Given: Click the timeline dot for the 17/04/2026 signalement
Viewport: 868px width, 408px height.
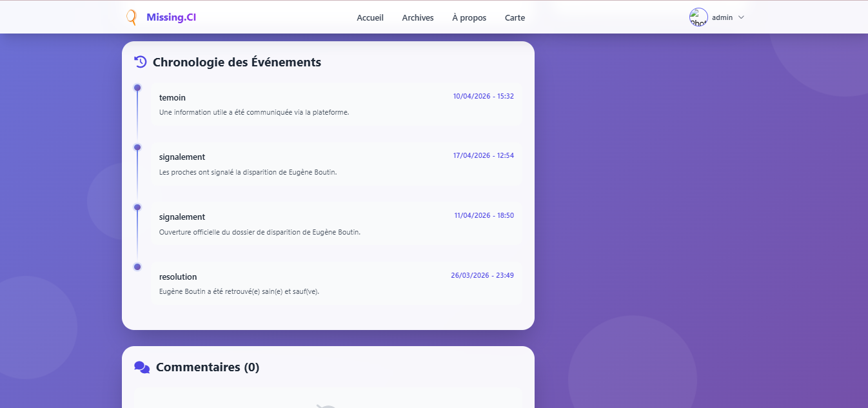Looking at the screenshot, I should [137, 148].
